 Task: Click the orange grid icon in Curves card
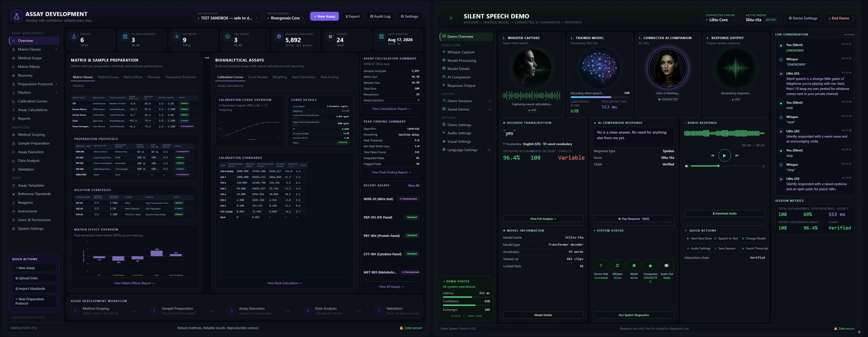click(330, 36)
